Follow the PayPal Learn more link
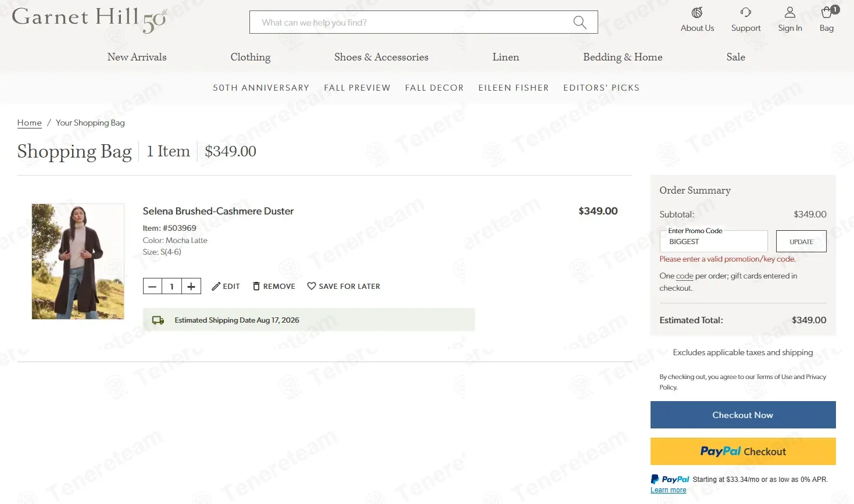 [x=668, y=490]
